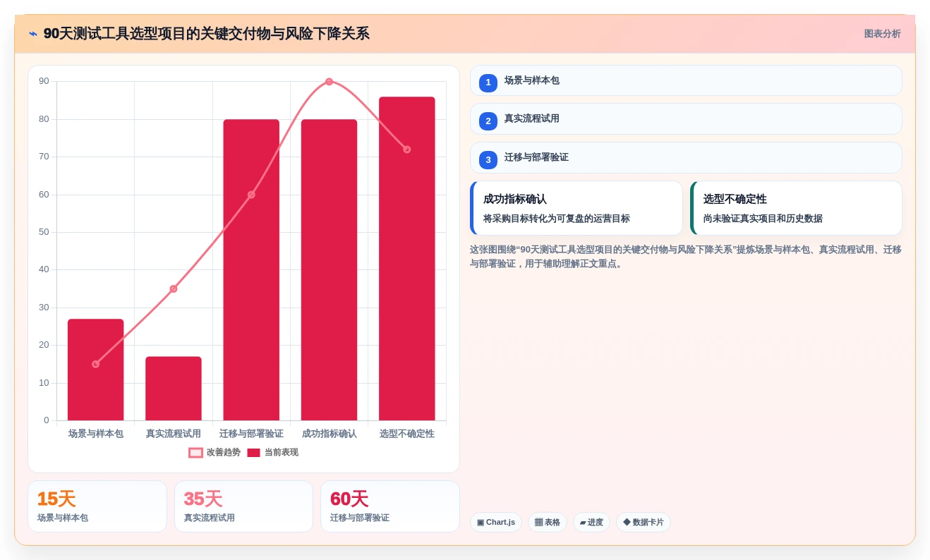This screenshot has width=930, height=560.
Task: Click x-axis label 场景与样本包
Action: coord(96,434)
